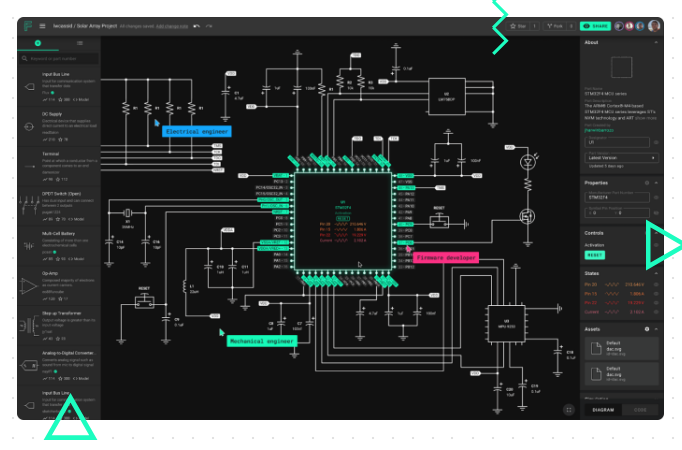Click the redo arrow icon
This screenshot has width=682, height=450.
[208, 26]
